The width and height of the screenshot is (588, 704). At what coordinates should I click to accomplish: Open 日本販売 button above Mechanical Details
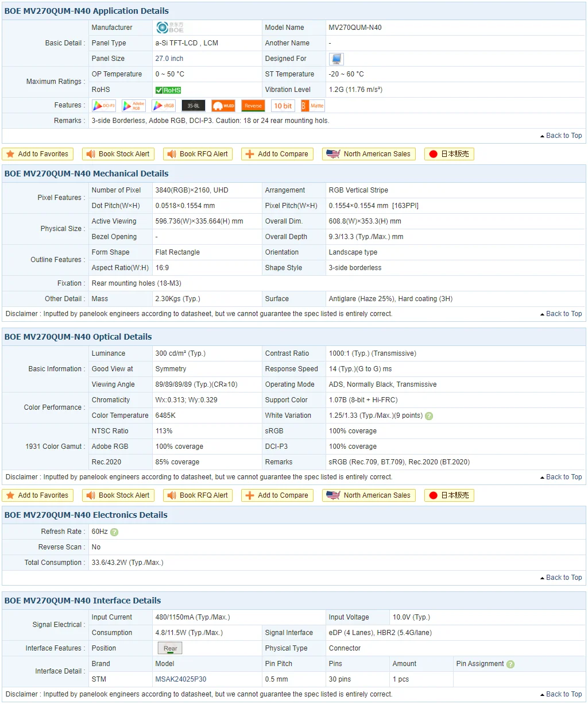point(449,154)
